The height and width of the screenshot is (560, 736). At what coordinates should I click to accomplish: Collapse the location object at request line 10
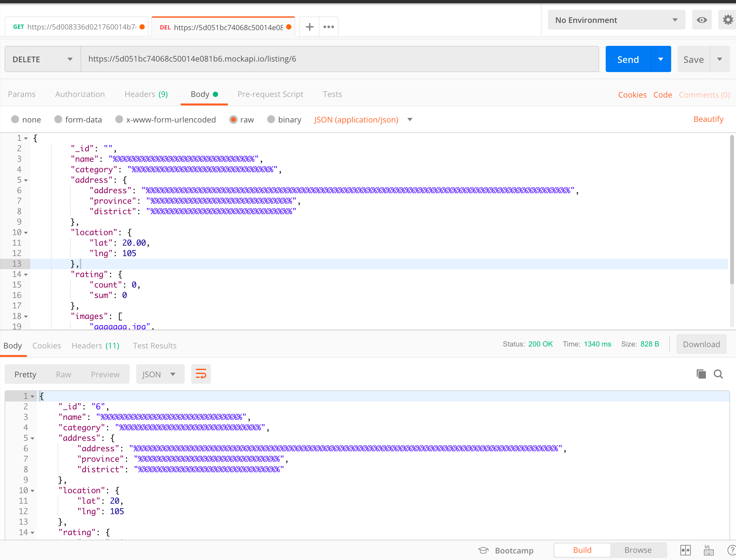coord(26,233)
